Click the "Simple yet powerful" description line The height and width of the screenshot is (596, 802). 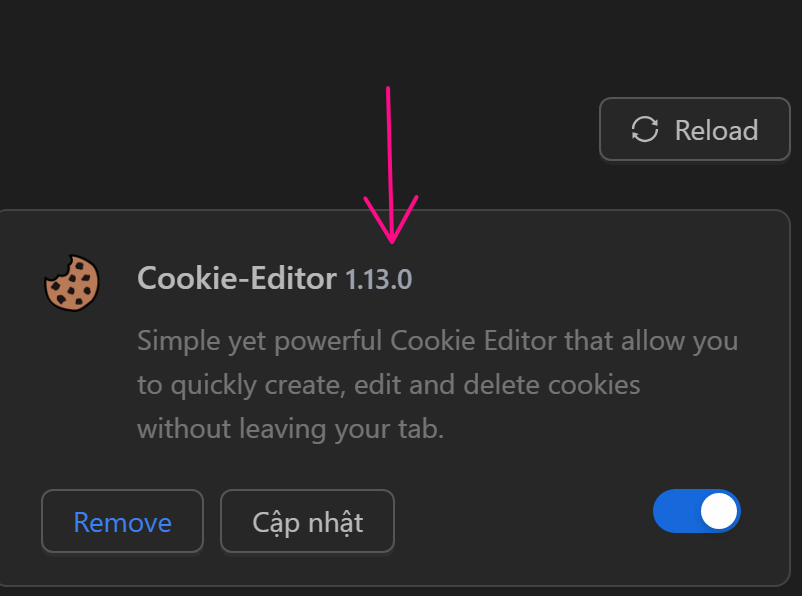(437, 341)
